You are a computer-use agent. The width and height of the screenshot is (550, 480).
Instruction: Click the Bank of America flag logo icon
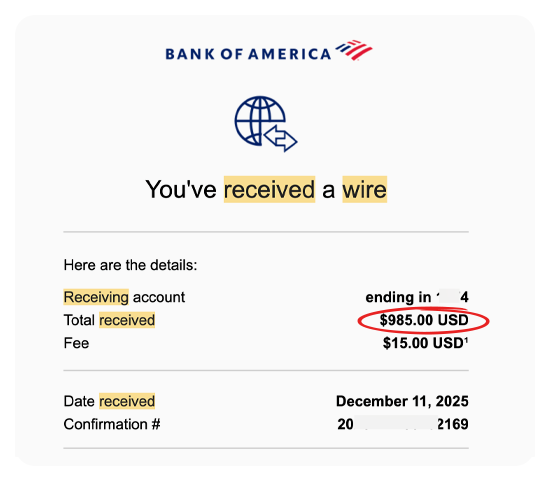(x=354, y=50)
